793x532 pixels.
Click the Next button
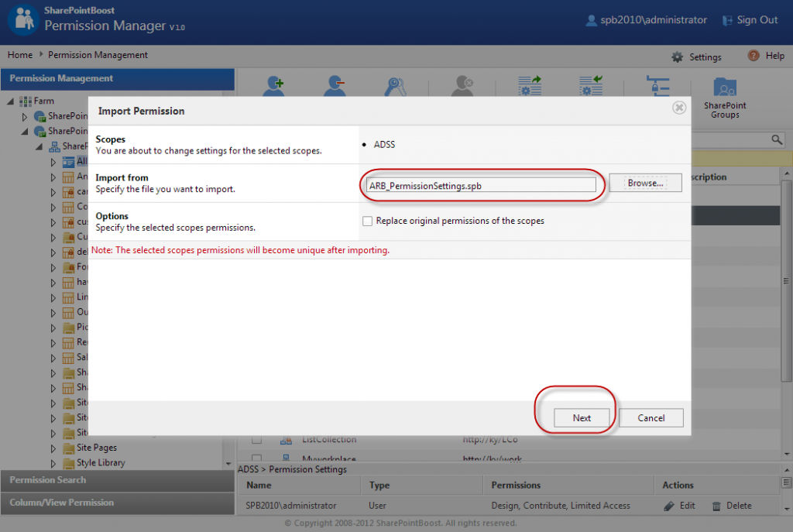click(582, 417)
